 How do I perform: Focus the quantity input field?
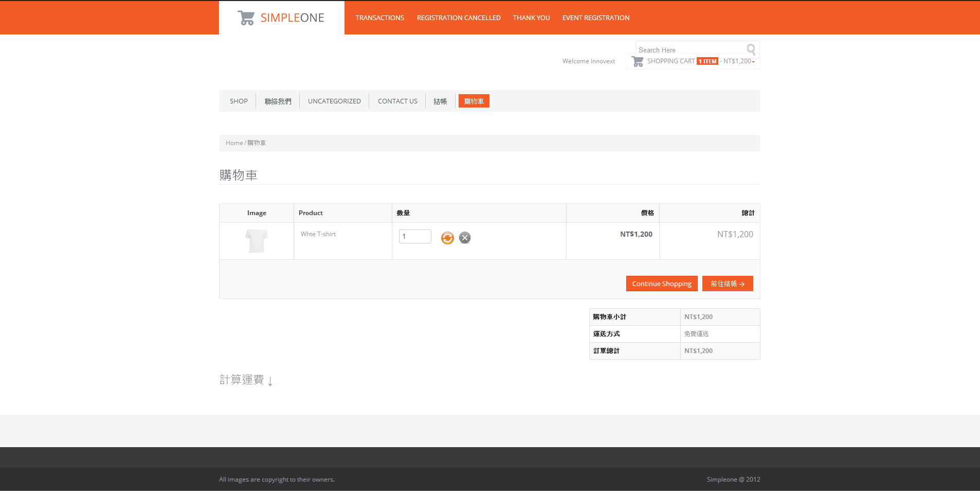[414, 237]
